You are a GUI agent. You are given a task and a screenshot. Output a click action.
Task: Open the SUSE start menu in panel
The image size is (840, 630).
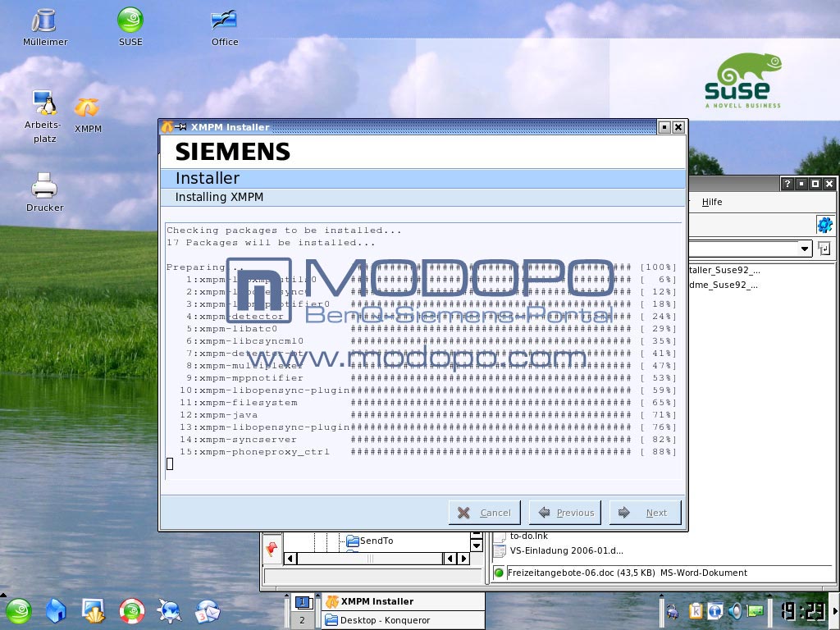[18, 610]
